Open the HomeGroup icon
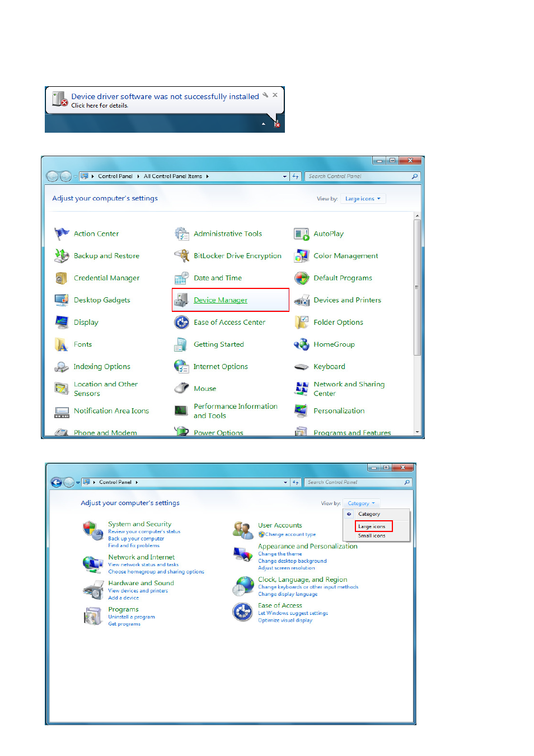 click(302, 344)
